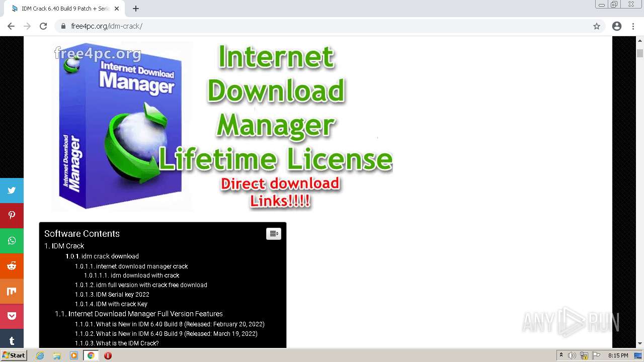The width and height of the screenshot is (644, 362).
Task: Go back to the previous page
Action: pyautogui.click(x=11, y=26)
